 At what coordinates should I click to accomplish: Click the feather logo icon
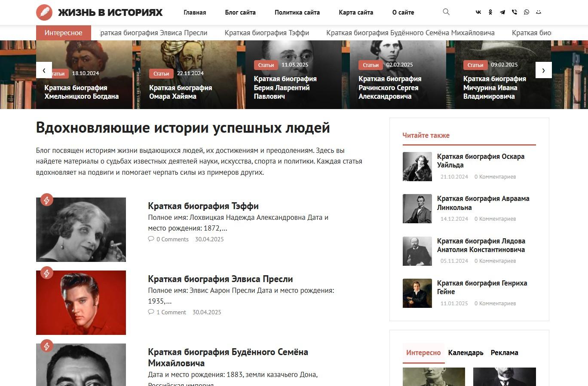44,12
